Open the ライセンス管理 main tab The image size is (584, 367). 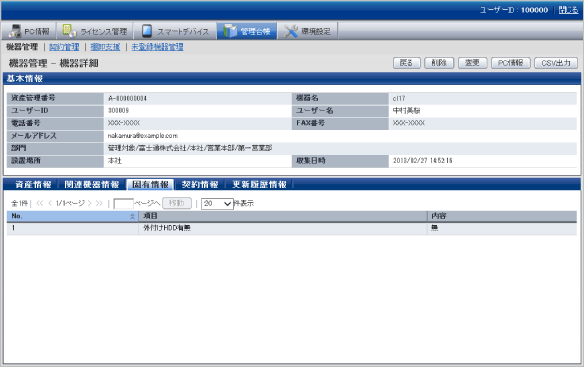pos(95,31)
